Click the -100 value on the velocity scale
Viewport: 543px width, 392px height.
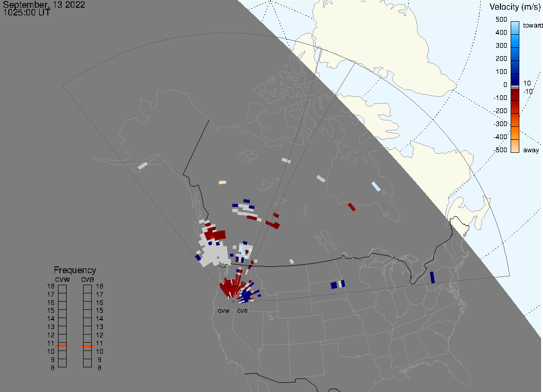[x=500, y=98]
